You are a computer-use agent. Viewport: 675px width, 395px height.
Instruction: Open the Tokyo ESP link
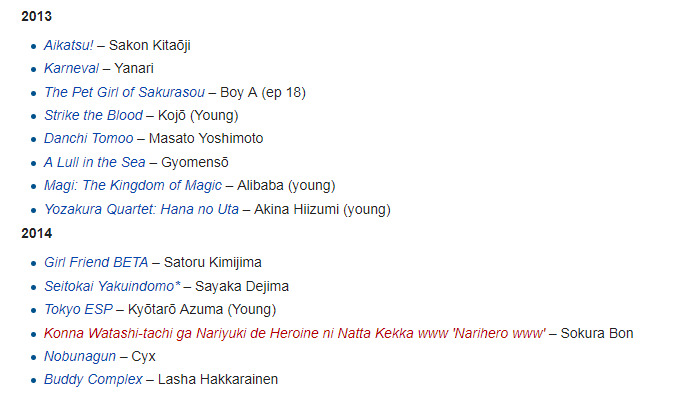78,309
